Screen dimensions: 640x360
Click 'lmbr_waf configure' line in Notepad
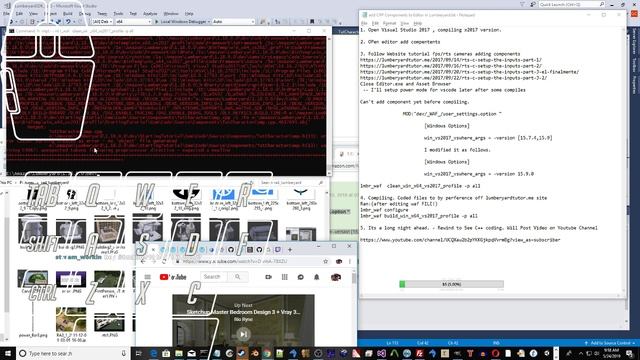384,210
